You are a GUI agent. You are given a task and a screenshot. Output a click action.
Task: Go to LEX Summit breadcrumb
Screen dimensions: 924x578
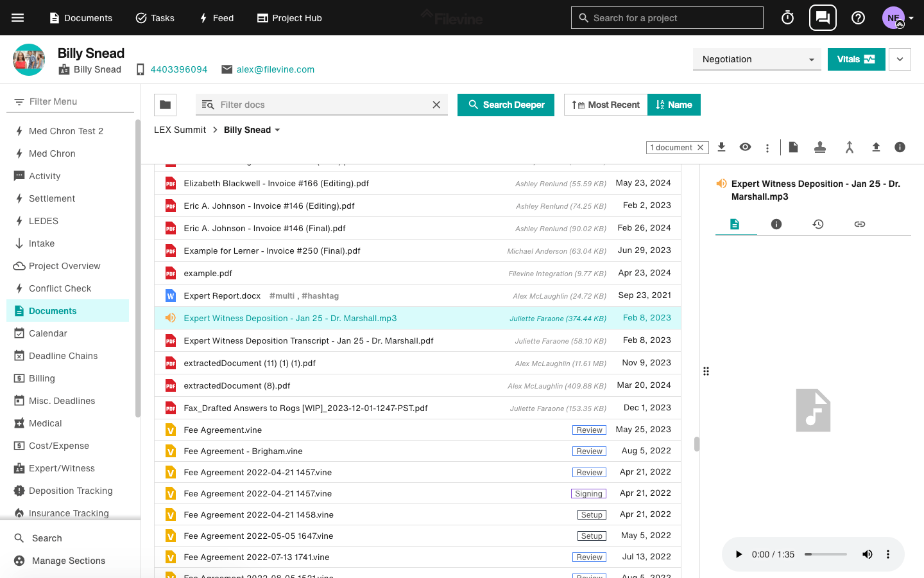[180, 130]
